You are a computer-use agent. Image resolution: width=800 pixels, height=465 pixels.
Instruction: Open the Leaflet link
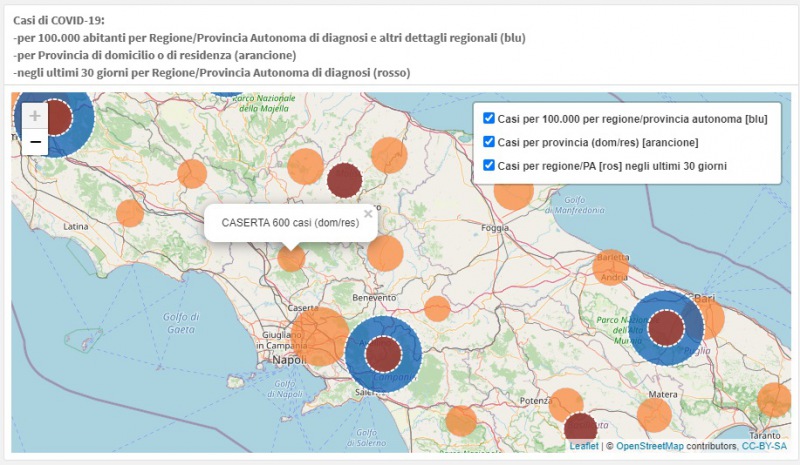(x=585, y=446)
